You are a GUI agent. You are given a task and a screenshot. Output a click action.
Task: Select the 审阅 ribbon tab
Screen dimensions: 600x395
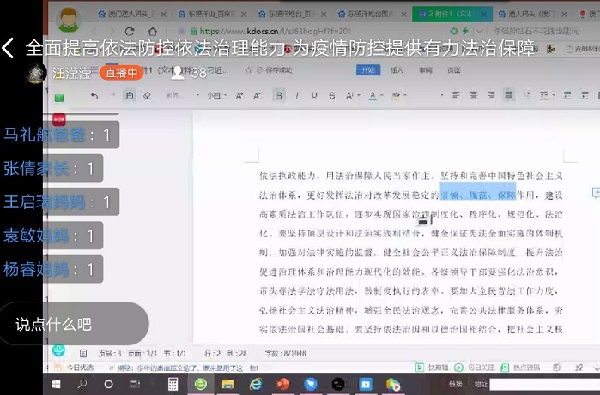tap(426, 70)
